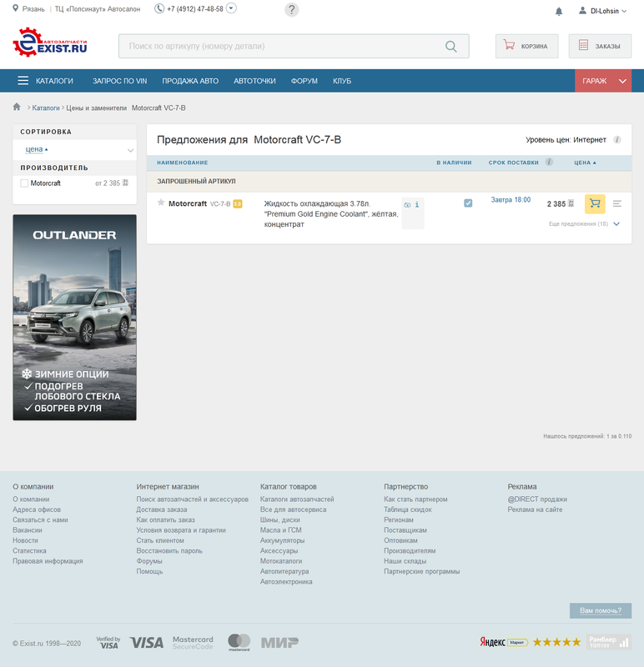Open the Яндекс Маркет rating badge
The width and height of the screenshot is (644, 667).
[530, 642]
